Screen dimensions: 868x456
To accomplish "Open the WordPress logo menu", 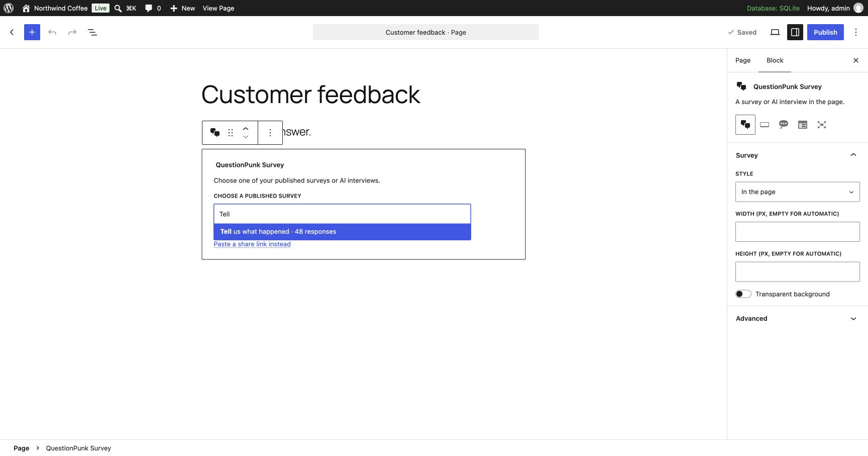I will point(9,8).
